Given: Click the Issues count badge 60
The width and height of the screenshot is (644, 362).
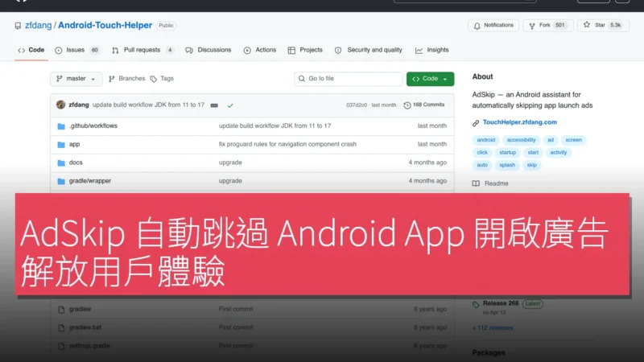Looking at the screenshot, I should point(95,50).
